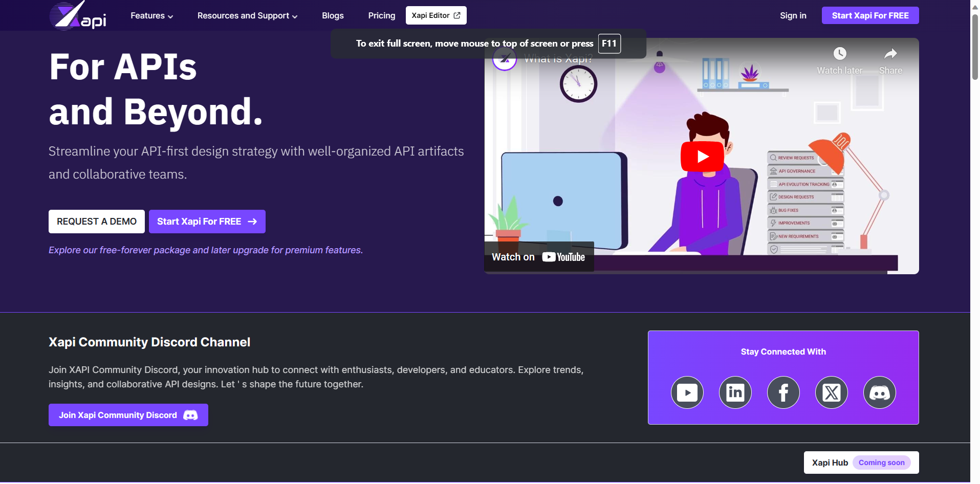This screenshot has width=980, height=484.
Task: Open Discord icon in Stay Connected panel
Action: click(x=879, y=392)
